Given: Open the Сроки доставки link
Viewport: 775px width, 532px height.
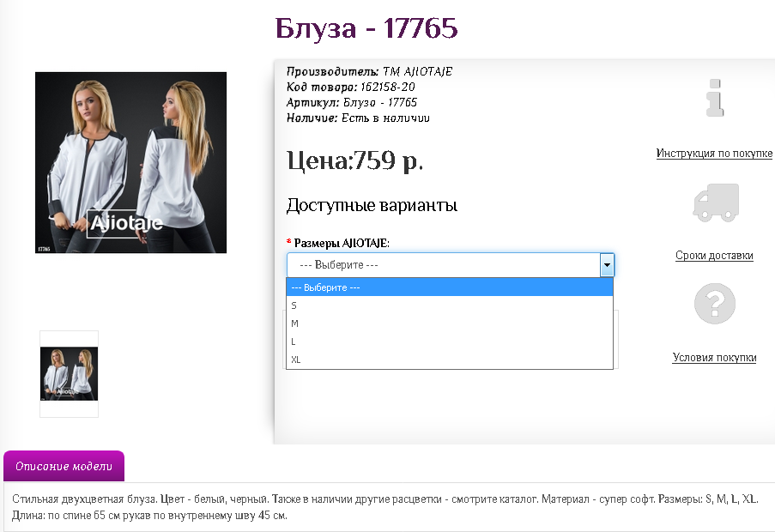Looking at the screenshot, I should [714, 256].
